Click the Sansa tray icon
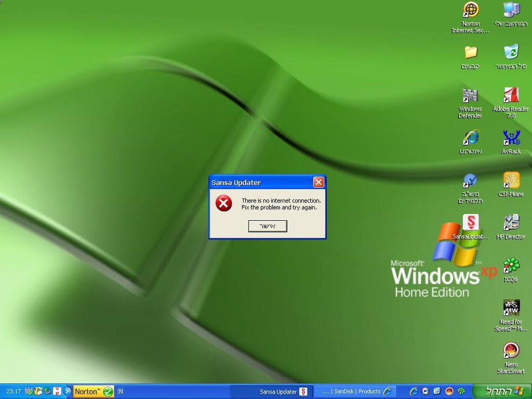This screenshot has height=399, width=532. click(x=57, y=391)
